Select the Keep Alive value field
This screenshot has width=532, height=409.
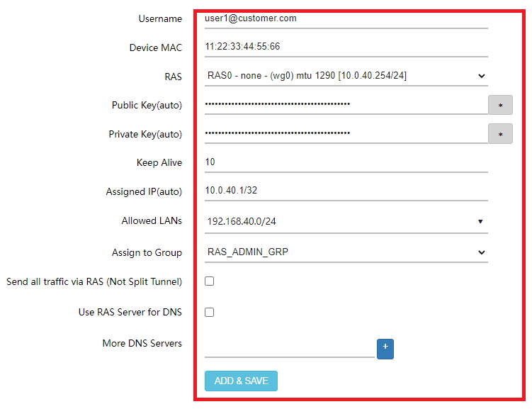point(346,162)
